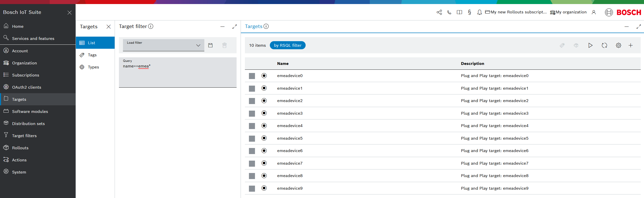Image resolution: width=644 pixels, height=198 pixels.
Task: Open notifications bell icon in header
Action: click(479, 12)
